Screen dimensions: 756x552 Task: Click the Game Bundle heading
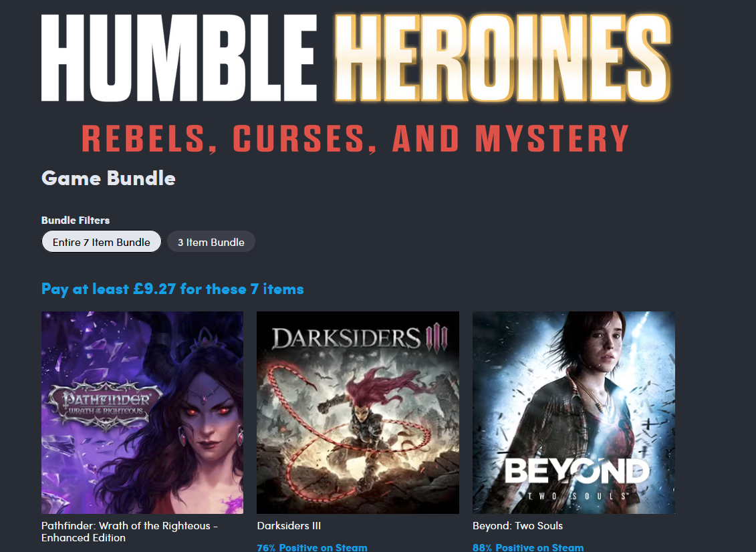[108, 178]
